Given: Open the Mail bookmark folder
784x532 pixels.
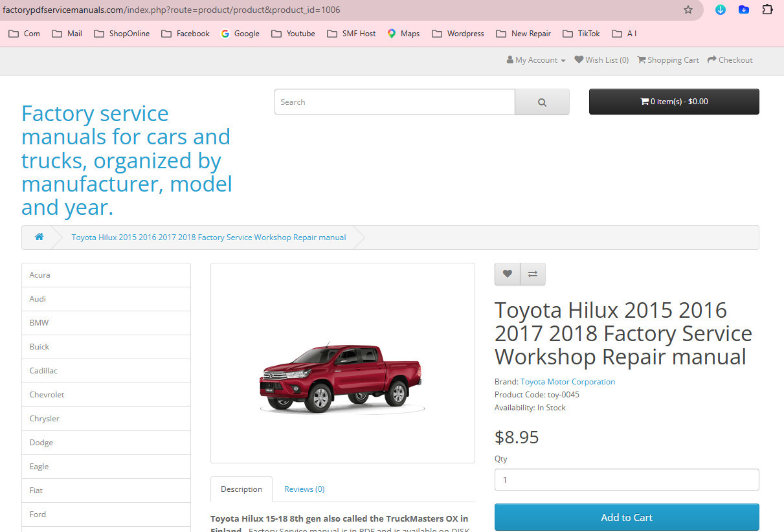Looking at the screenshot, I should click(67, 34).
